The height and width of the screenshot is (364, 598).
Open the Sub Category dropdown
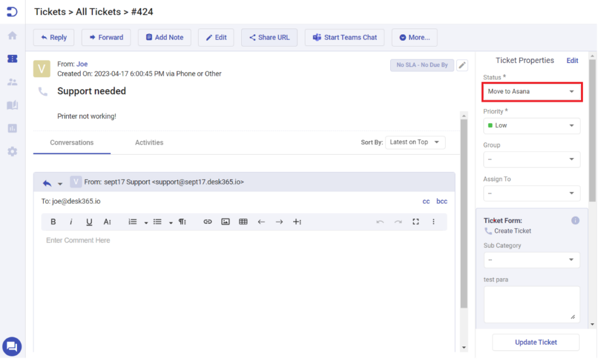531,260
